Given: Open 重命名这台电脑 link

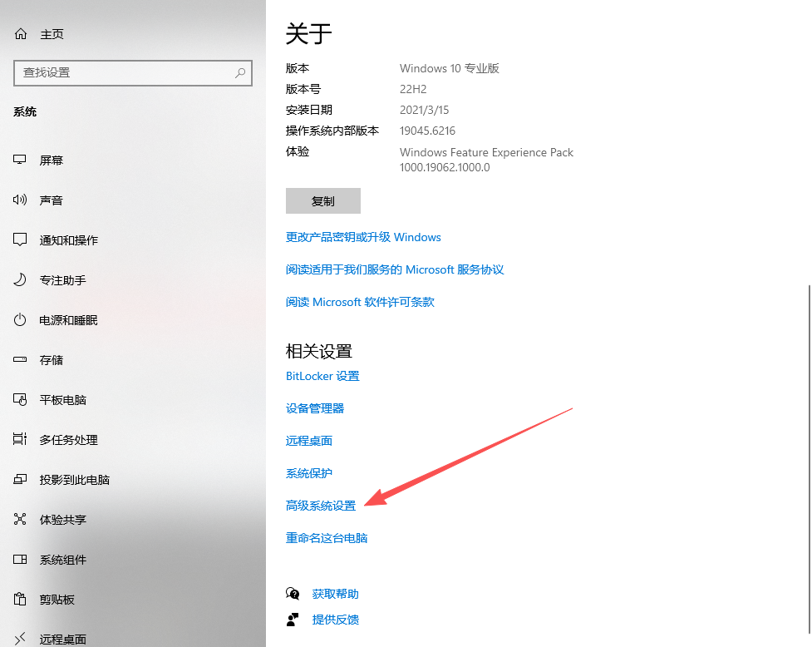Looking at the screenshot, I should pos(327,538).
